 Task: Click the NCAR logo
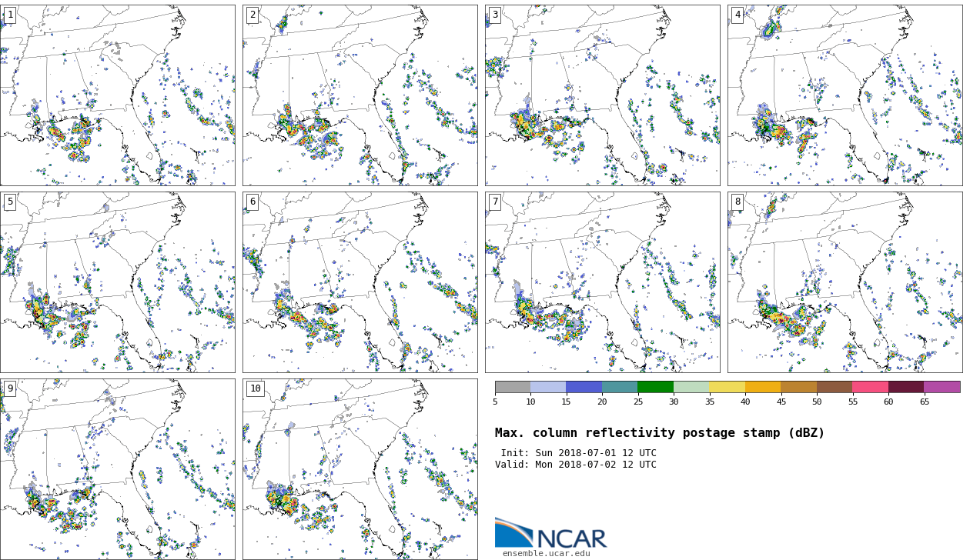tap(550, 534)
